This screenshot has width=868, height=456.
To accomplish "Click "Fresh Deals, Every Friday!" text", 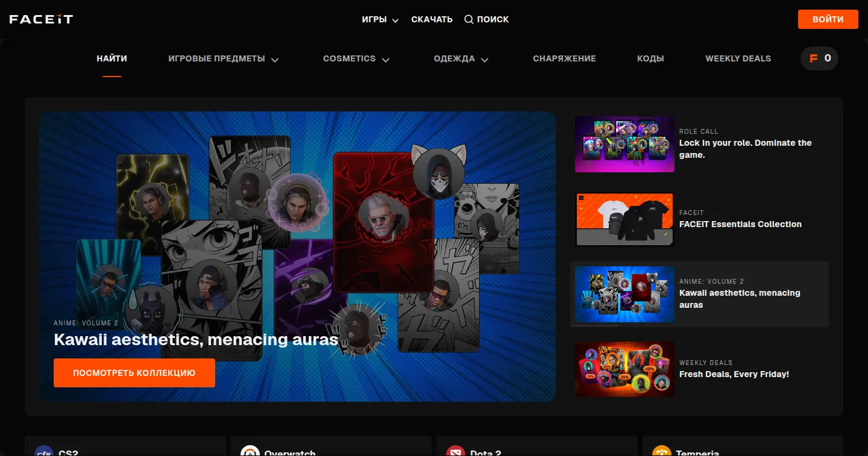I will (x=734, y=374).
